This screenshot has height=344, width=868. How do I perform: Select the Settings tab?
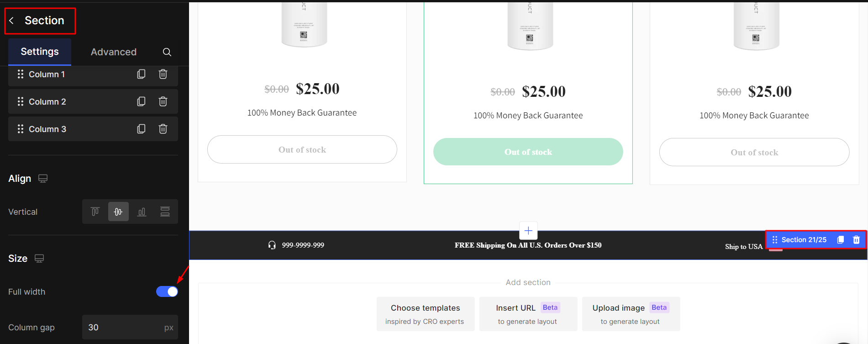(40, 52)
